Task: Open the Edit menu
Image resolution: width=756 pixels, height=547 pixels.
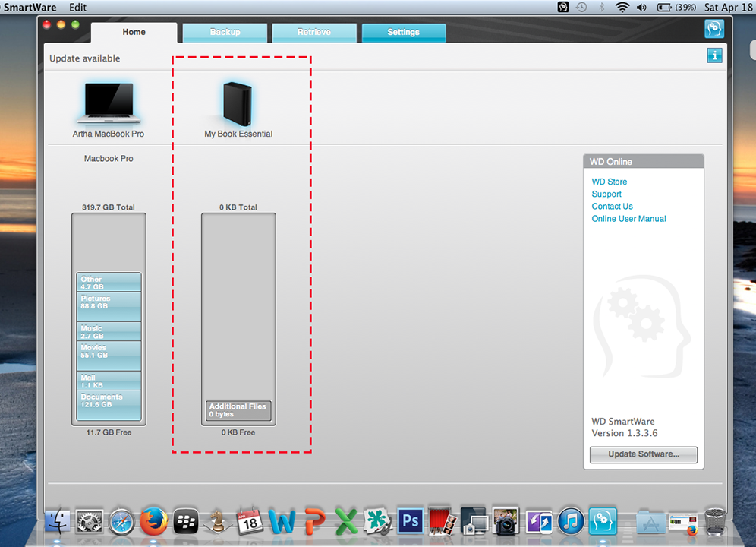Action: (x=77, y=8)
